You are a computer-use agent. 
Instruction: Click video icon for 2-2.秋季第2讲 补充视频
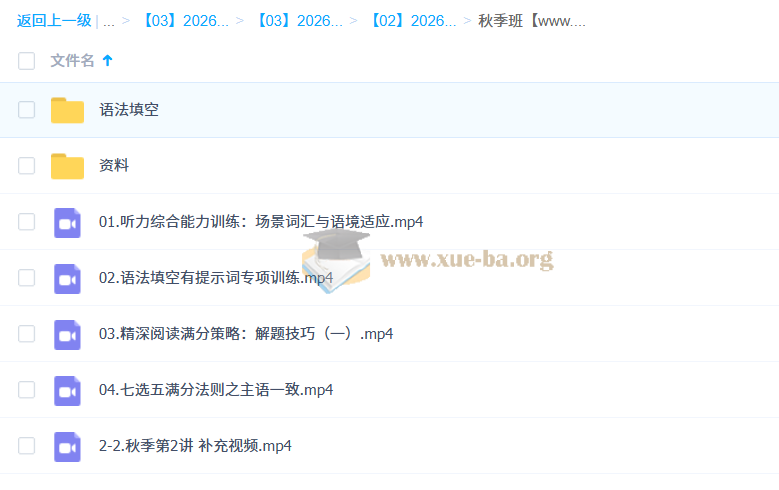pos(67,446)
